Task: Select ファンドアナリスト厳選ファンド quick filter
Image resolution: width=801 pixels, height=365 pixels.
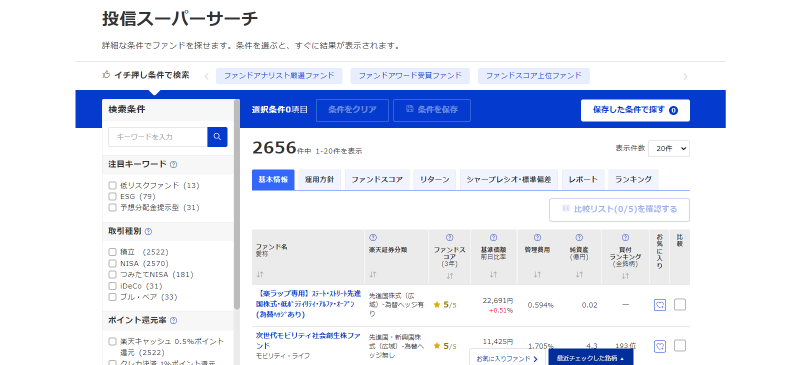Action: point(279,76)
